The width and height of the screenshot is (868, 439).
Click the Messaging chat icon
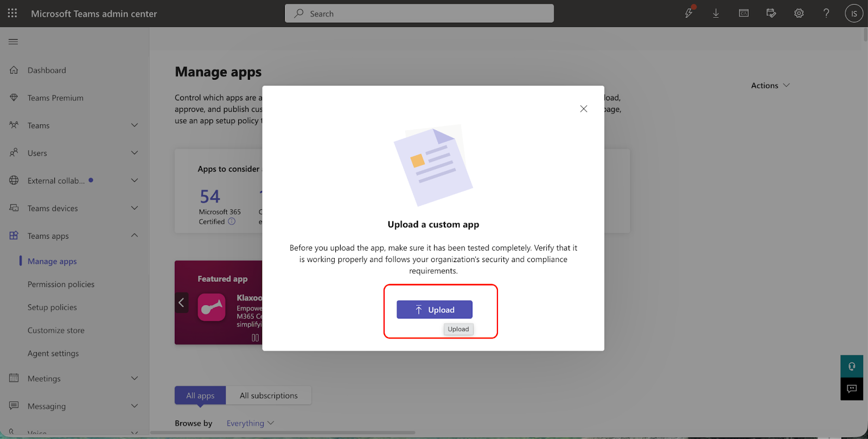coord(14,406)
